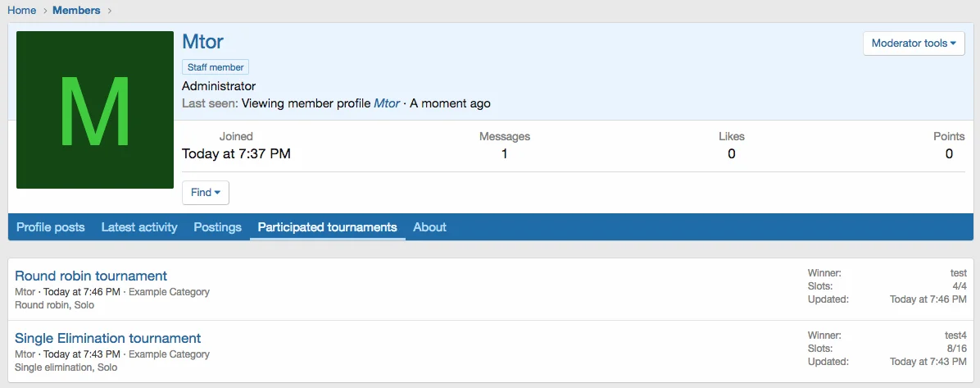Switch to the Latest activity tab
This screenshot has height=388, width=980.
click(x=139, y=227)
